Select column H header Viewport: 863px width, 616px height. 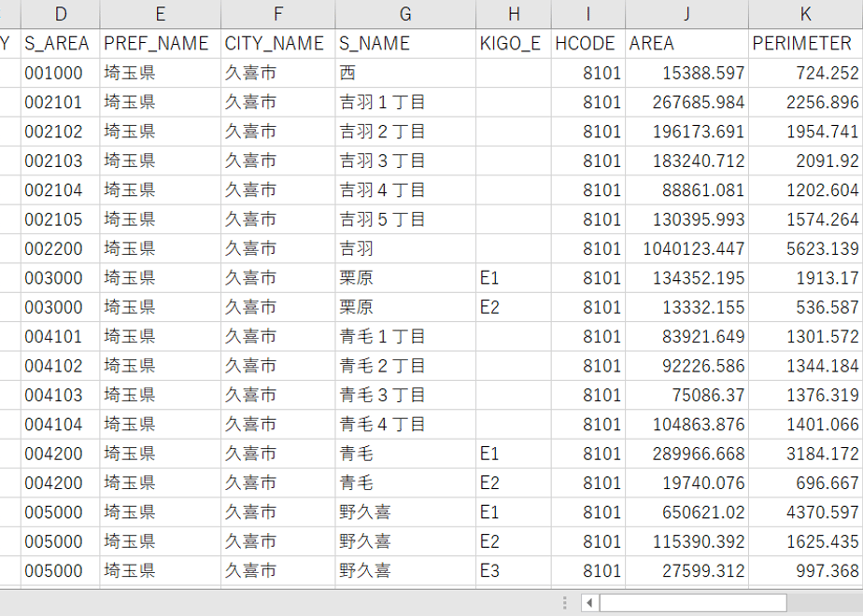[x=514, y=14]
